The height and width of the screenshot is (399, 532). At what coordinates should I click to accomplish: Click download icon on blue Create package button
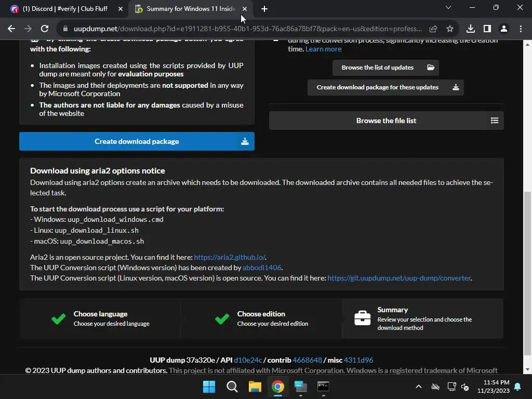pyautogui.click(x=245, y=141)
